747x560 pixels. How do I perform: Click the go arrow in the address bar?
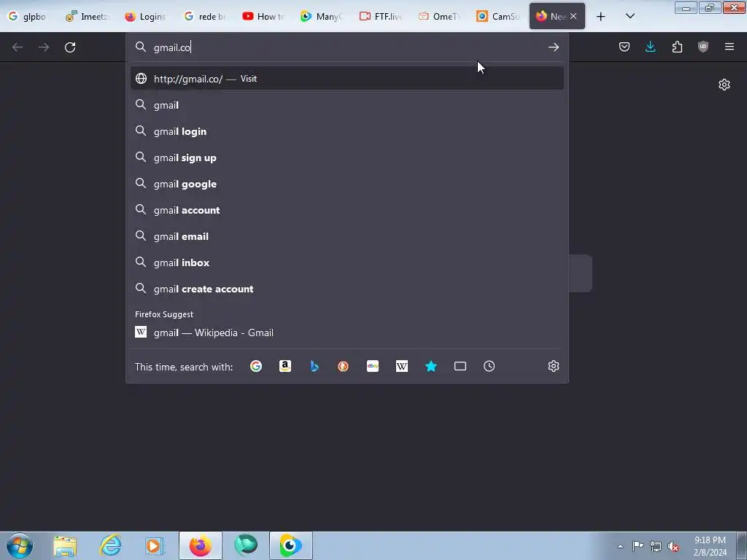click(553, 47)
